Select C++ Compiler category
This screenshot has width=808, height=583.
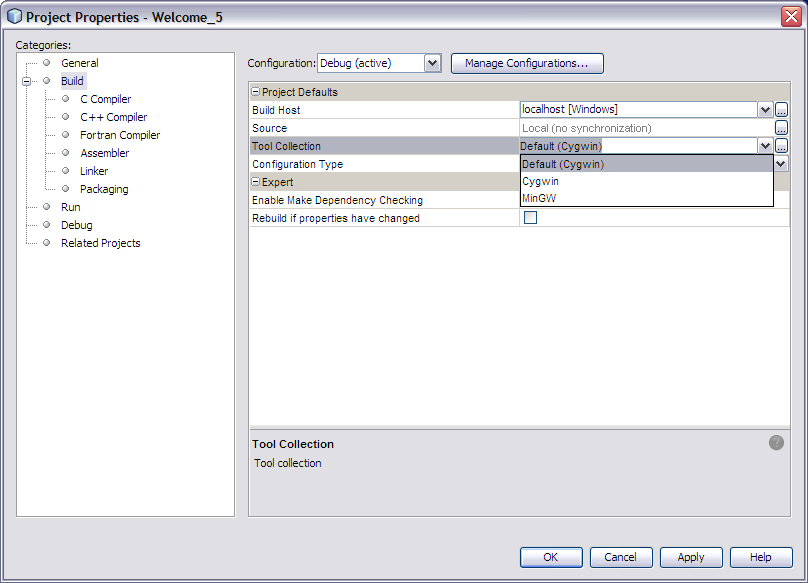tap(113, 117)
